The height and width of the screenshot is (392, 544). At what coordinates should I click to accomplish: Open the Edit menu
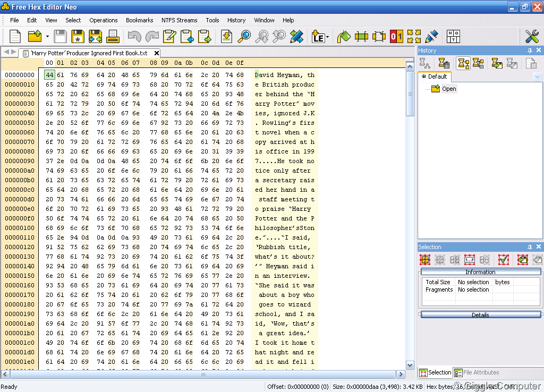(32, 20)
